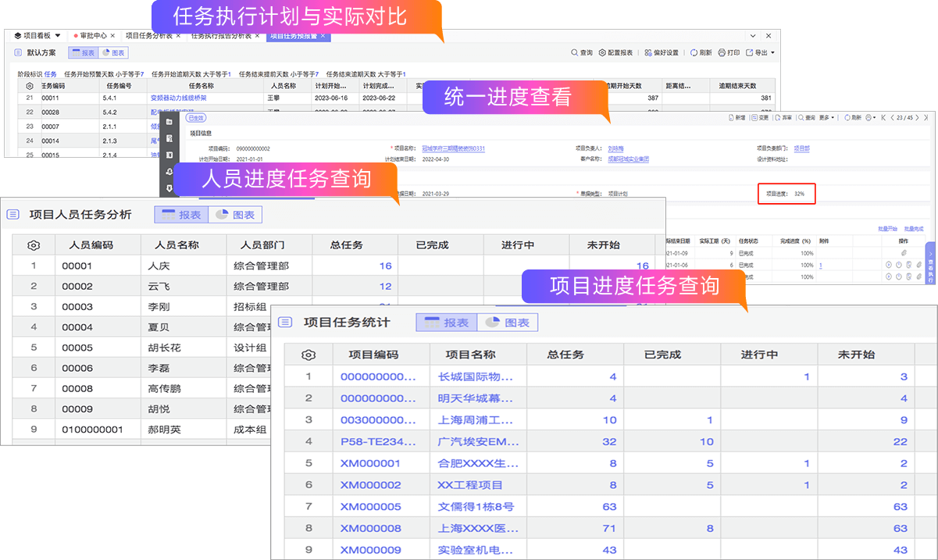The width and height of the screenshot is (938, 560).
Task: Click the list icon beside 项目任务统计 title
Action: [286, 323]
